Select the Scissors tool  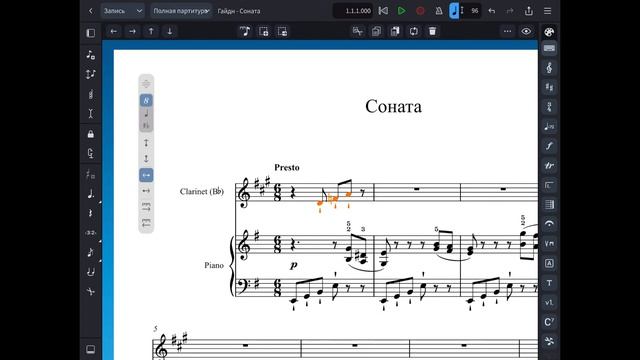91,291
